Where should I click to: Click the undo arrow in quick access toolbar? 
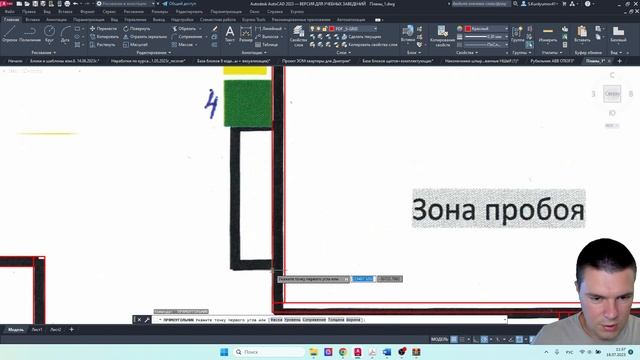pyautogui.click(x=76, y=4)
